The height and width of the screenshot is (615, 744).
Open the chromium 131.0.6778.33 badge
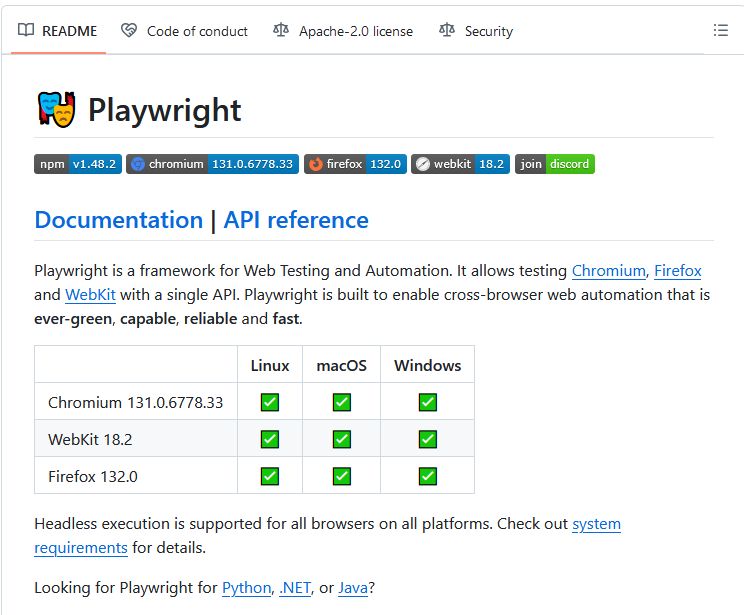click(213, 164)
